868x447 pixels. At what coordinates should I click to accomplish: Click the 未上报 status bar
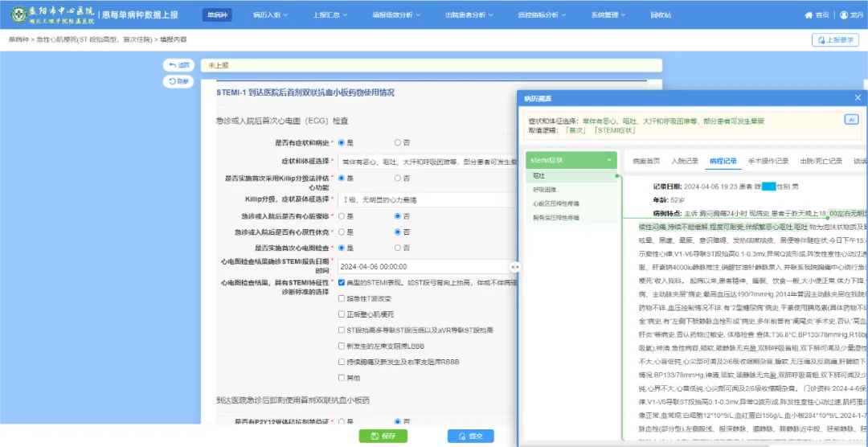[x=432, y=65]
